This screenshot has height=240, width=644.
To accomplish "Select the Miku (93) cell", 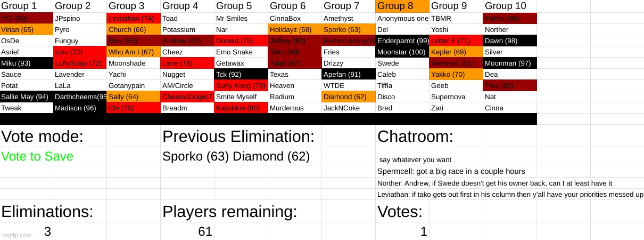I will (x=27, y=63).
